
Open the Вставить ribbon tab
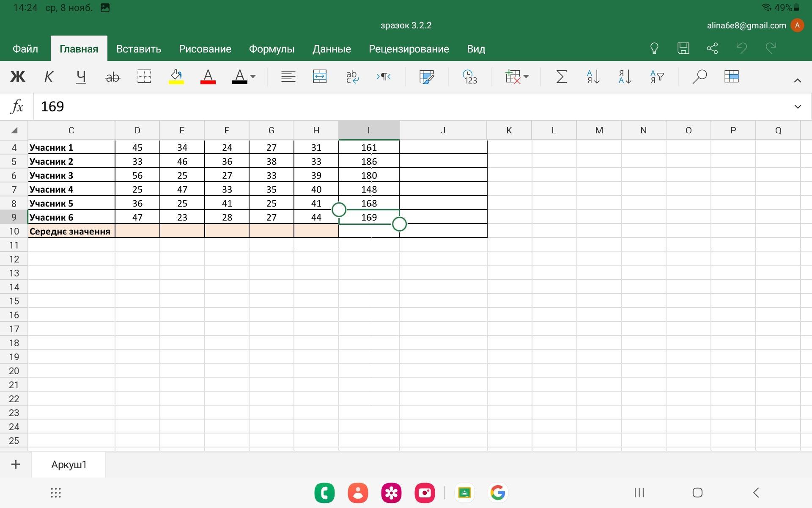pyautogui.click(x=139, y=49)
